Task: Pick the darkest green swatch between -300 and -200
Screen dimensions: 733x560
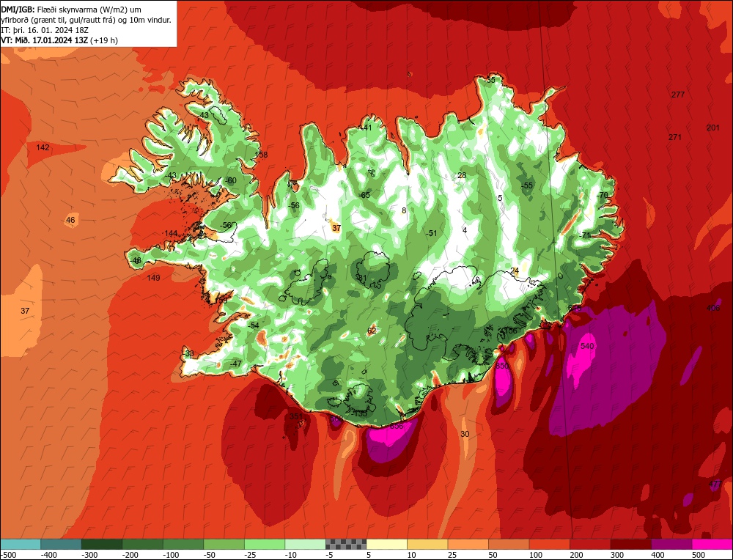Action: pyautogui.click(x=101, y=544)
